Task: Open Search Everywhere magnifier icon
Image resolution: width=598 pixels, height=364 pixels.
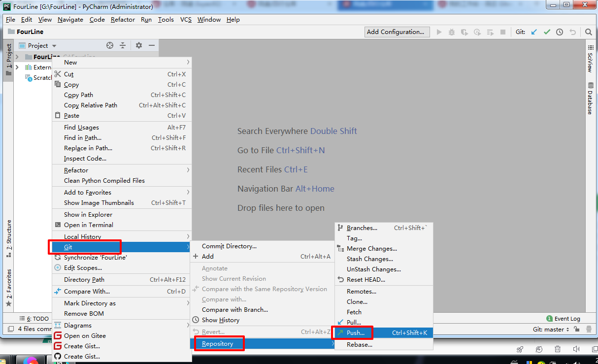Action: [589, 32]
